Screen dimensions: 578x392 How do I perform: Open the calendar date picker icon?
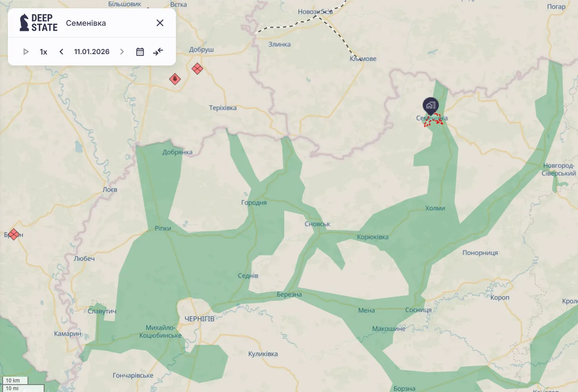tap(140, 52)
